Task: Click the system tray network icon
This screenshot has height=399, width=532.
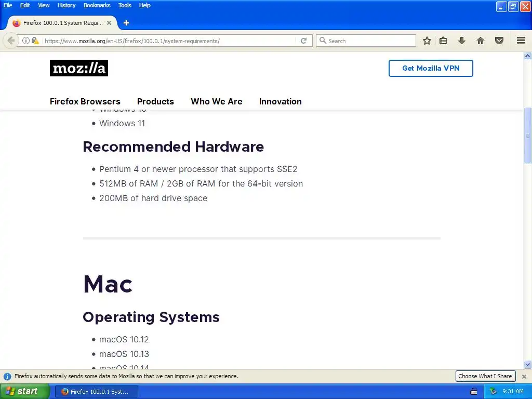Action: pos(493,392)
